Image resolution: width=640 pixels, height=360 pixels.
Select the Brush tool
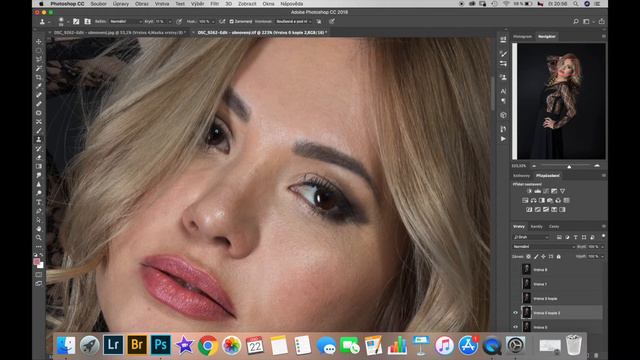coord(39,131)
